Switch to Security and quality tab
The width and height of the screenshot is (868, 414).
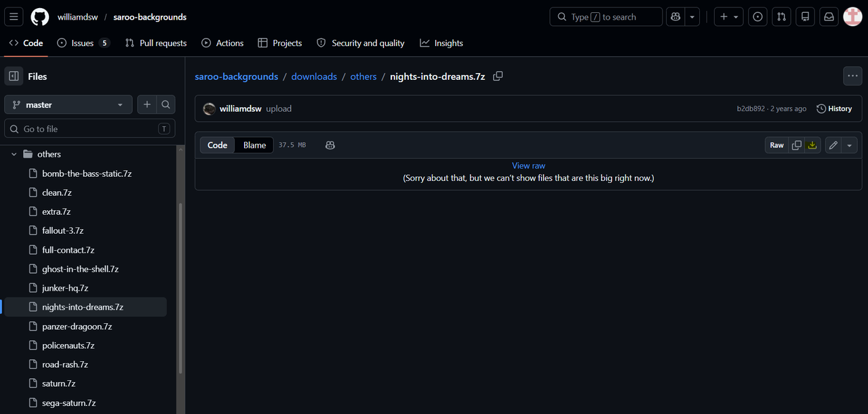(361, 43)
